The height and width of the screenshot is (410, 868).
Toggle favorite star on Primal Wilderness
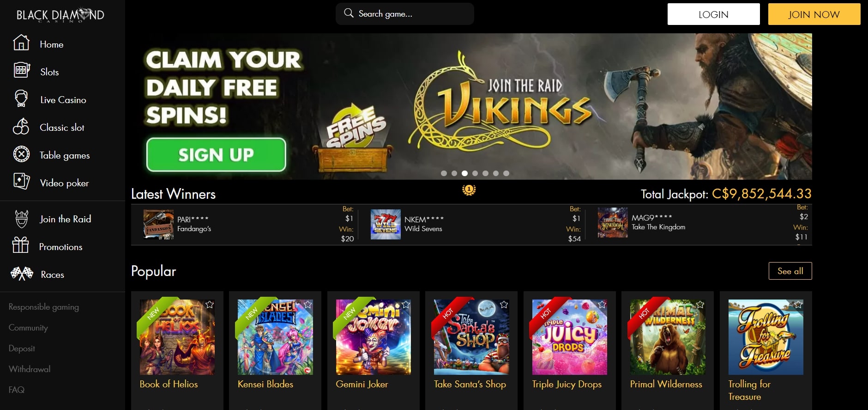click(700, 304)
